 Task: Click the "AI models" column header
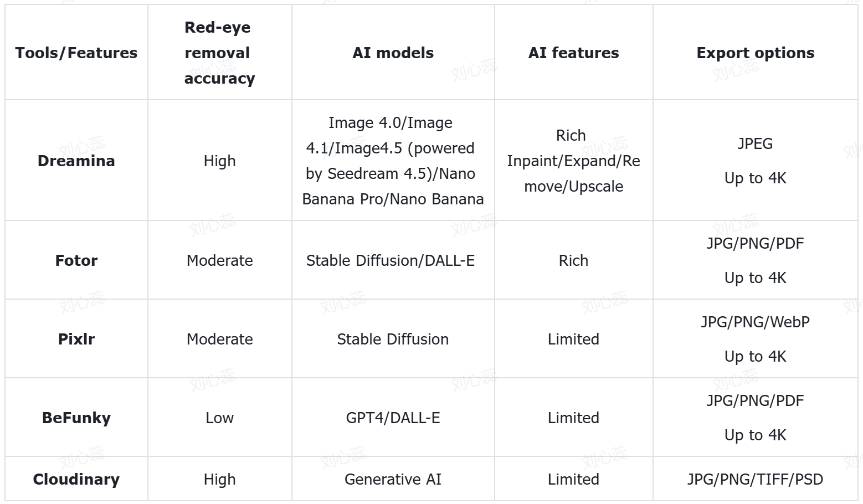(393, 53)
